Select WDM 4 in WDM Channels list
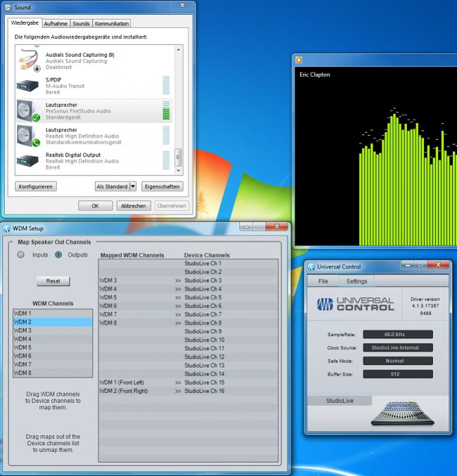 point(53,339)
